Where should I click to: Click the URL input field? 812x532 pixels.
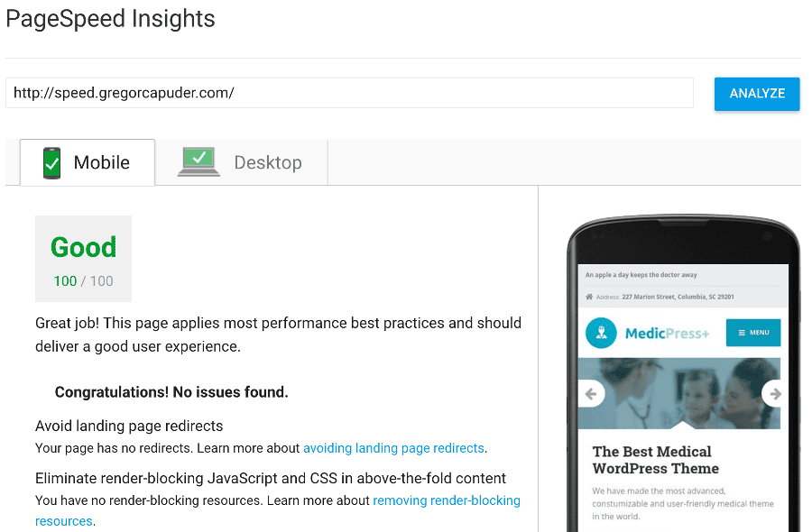[349, 93]
